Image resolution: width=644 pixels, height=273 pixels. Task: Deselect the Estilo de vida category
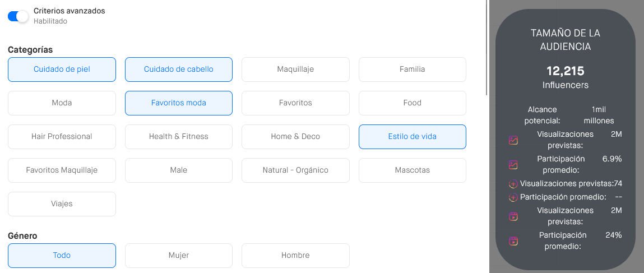click(413, 137)
